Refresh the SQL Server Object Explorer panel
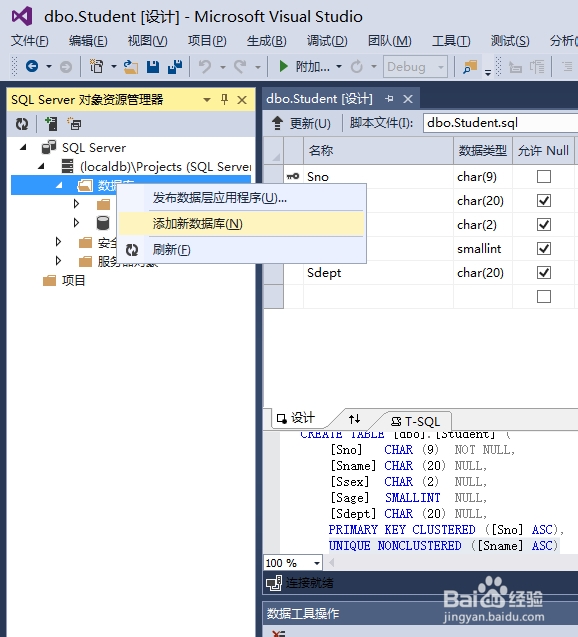This screenshot has height=637, width=578. coord(22,124)
